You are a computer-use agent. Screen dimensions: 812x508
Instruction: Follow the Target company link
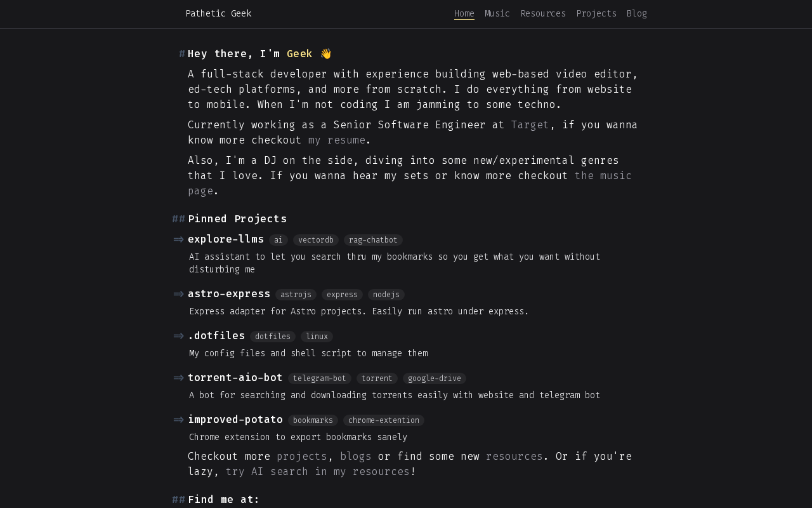click(530, 125)
